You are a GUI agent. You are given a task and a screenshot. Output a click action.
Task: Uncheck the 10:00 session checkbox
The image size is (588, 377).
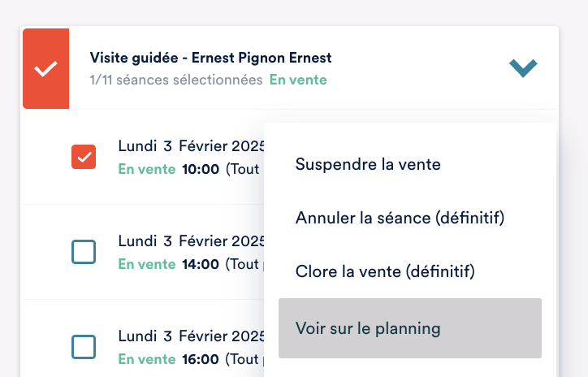pos(84,157)
